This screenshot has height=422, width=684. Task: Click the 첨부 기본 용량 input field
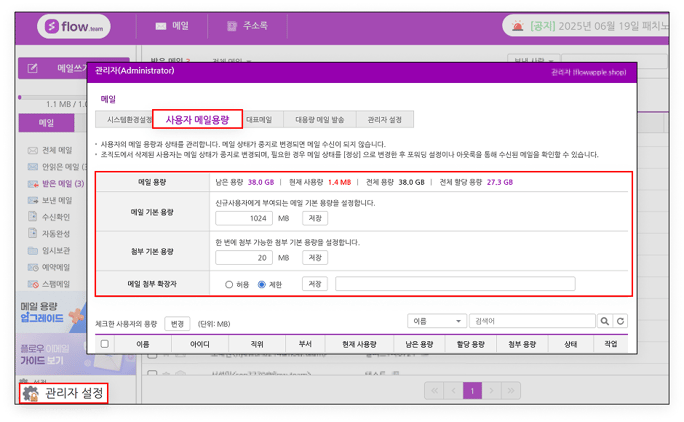tap(243, 257)
